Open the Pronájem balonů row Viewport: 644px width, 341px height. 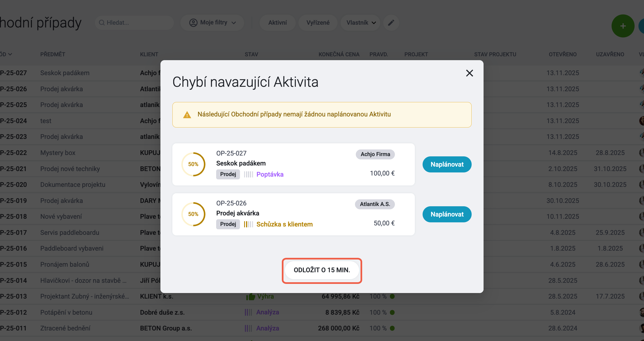coord(65,264)
